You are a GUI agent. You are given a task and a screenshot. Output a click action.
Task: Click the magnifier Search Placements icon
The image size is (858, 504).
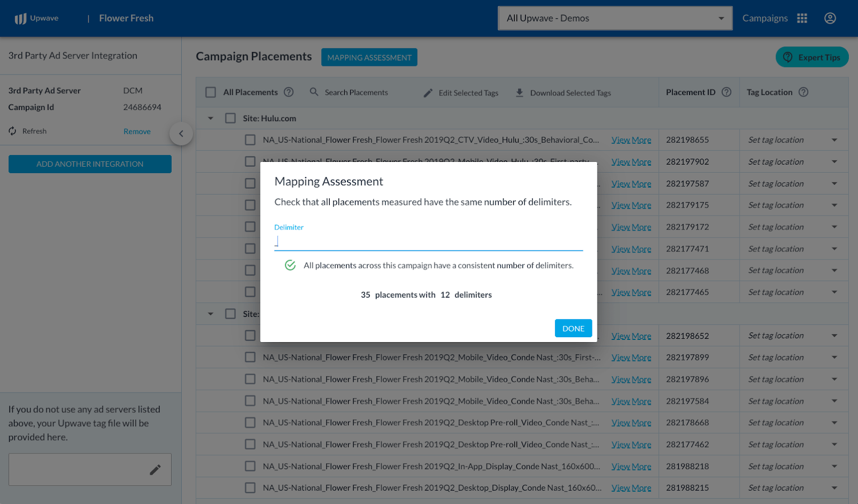point(314,92)
